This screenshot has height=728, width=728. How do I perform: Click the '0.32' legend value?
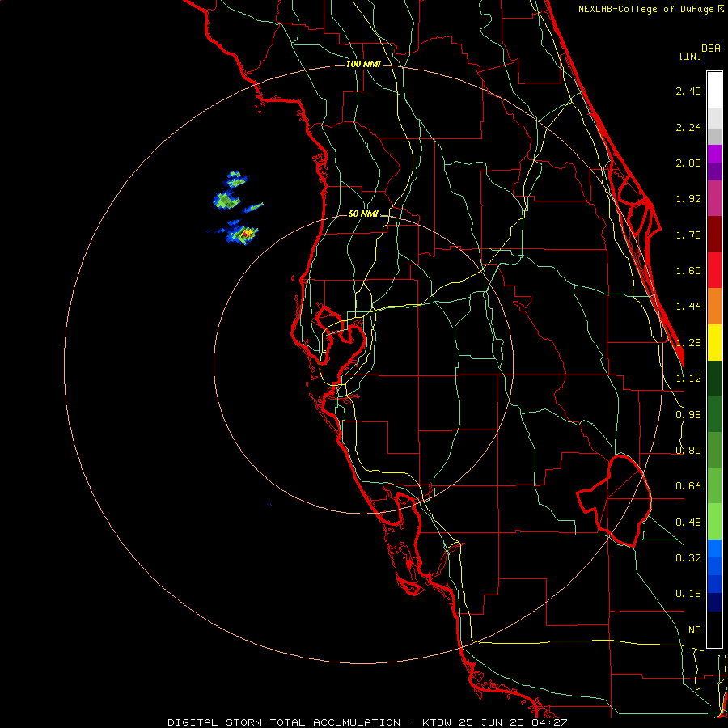(688, 558)
